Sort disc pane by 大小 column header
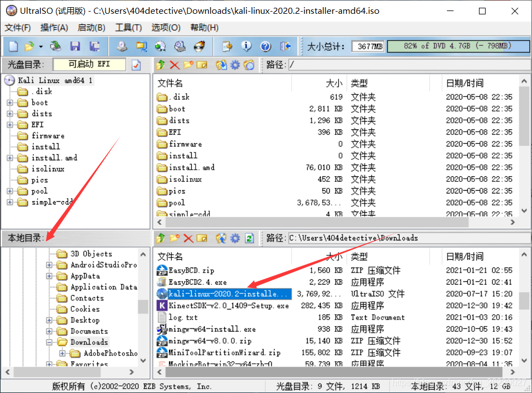This screenshot has height=393, width=532. [319, 83]
